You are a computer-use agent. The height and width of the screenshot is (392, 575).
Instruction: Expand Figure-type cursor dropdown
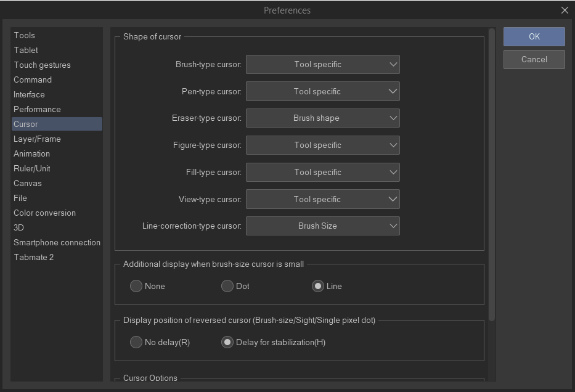tap(323, 145)
